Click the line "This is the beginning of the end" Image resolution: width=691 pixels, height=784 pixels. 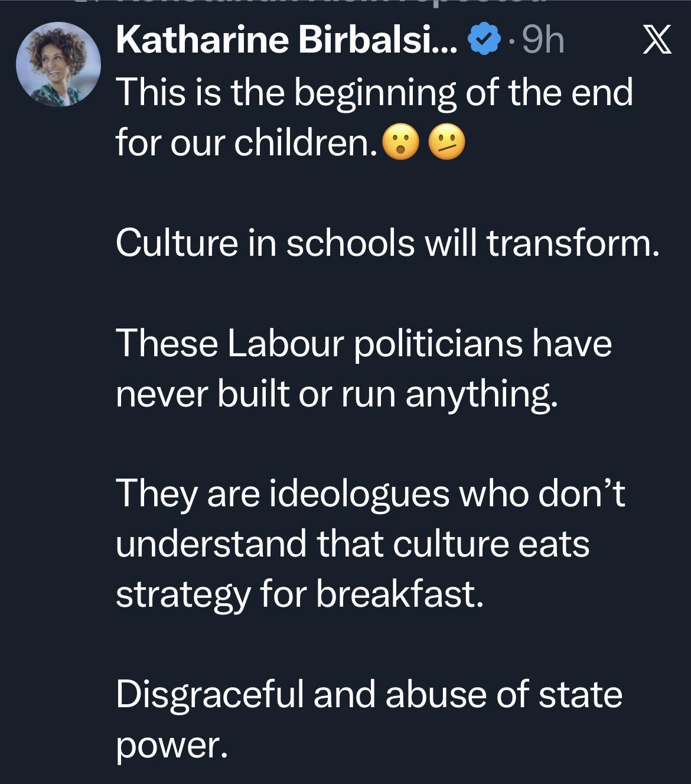(374, 92)
